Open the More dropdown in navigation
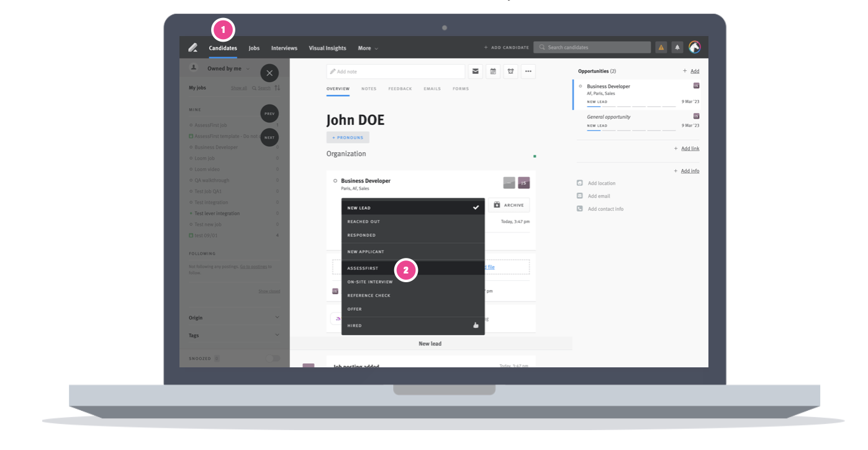This screenshot has height=450, width=868. coord(368,48)
